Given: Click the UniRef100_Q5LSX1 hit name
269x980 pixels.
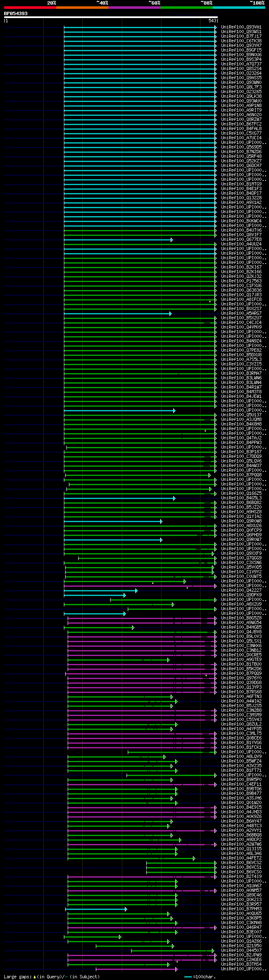Looking at the screenshot, I should tap(241, 641).
